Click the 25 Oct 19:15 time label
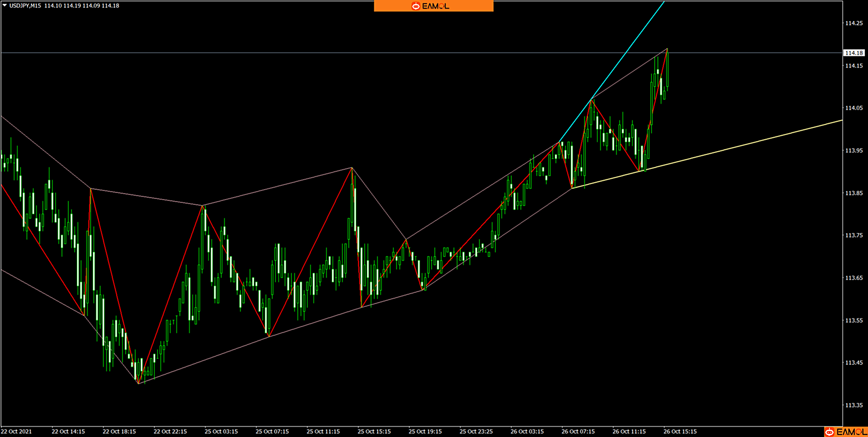The width and height of the screenshot is (868, 437). (425, 431)
